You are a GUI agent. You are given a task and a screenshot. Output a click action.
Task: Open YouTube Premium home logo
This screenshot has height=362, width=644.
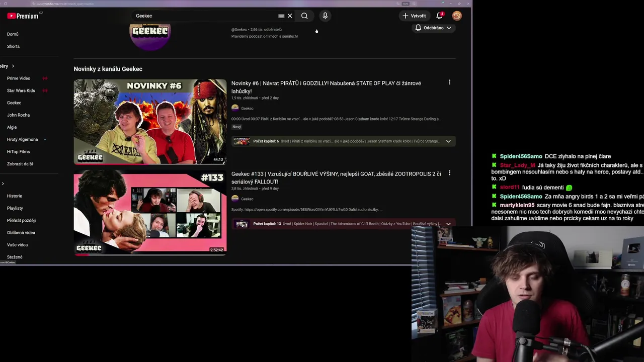click(23, 16)
